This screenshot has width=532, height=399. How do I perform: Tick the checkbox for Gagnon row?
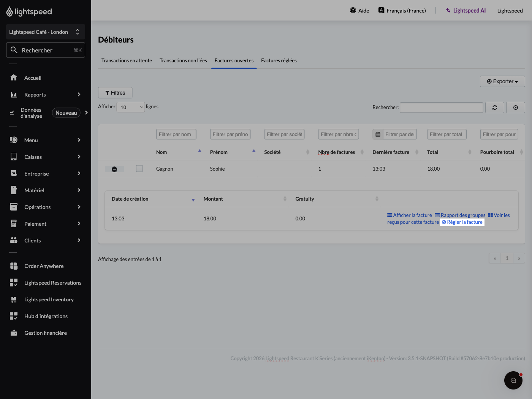tap(139, 168)
